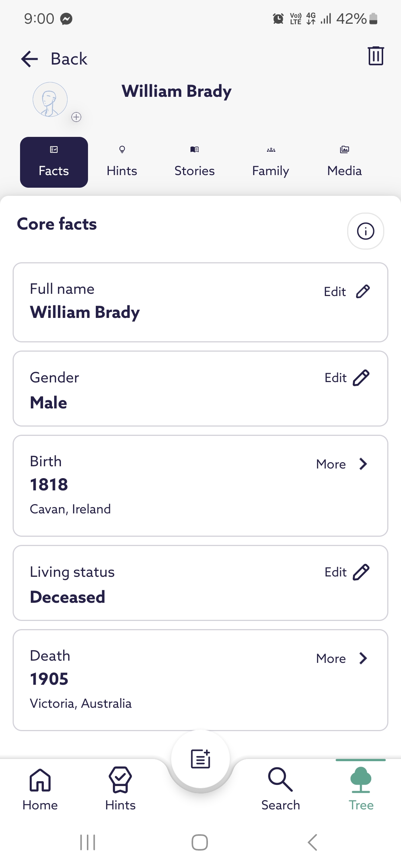
Task: Tap the back arrow icon
Action: (30, 59)
